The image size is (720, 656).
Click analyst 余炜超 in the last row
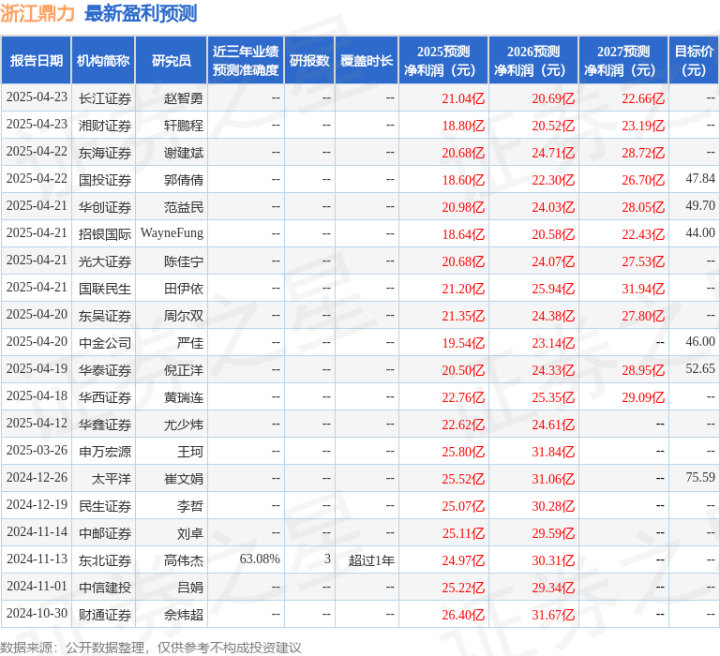183,613
